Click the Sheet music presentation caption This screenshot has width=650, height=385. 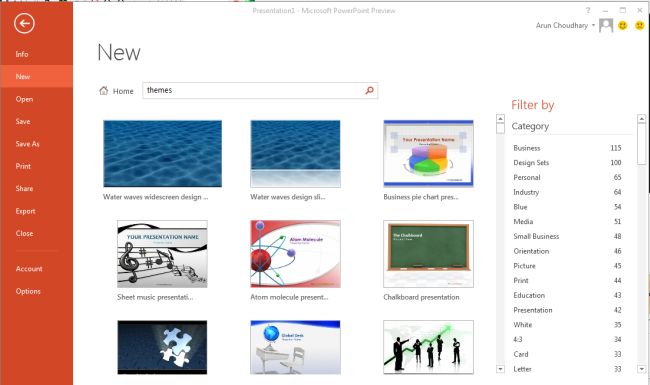click(155, 297)
